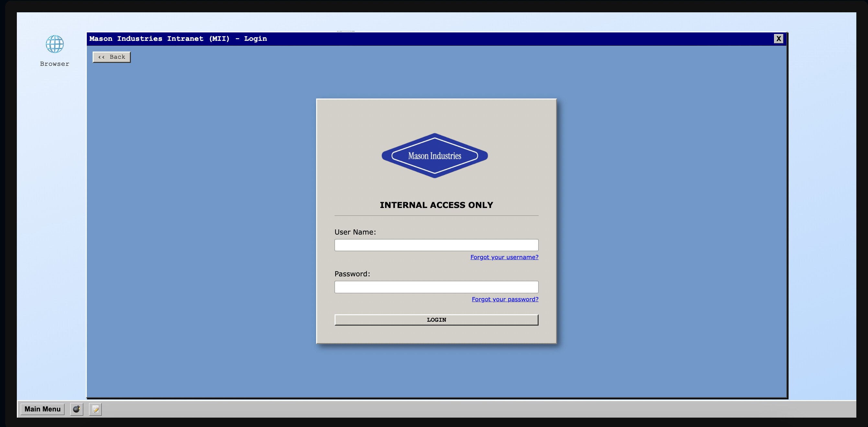868x427 pixels.
Task: Click the bomb icon next to Main Menu
Action: 76,409
